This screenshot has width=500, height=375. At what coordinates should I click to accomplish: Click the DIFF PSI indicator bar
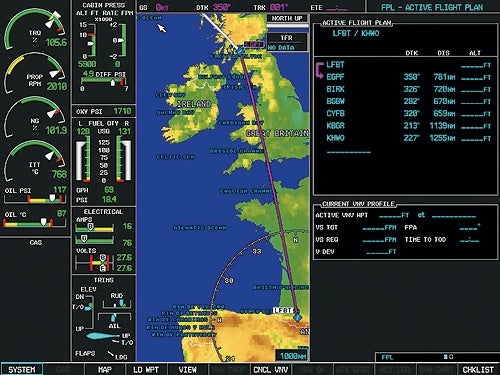(x=103, y=82)
